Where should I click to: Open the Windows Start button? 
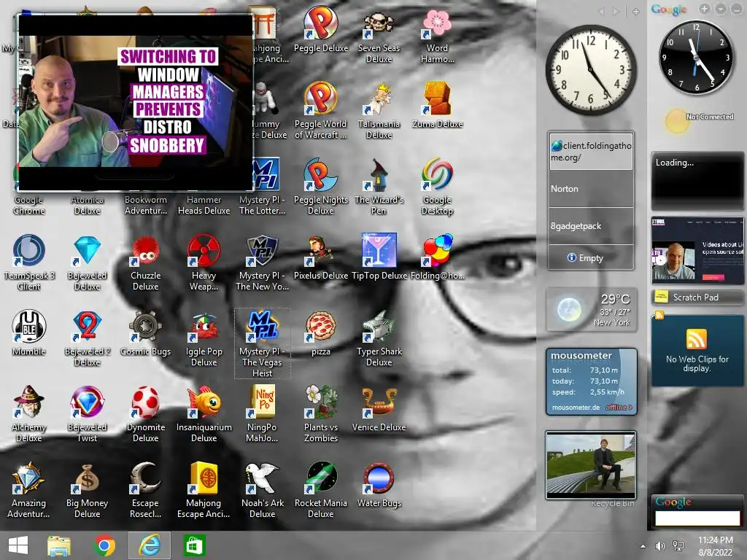18,545
